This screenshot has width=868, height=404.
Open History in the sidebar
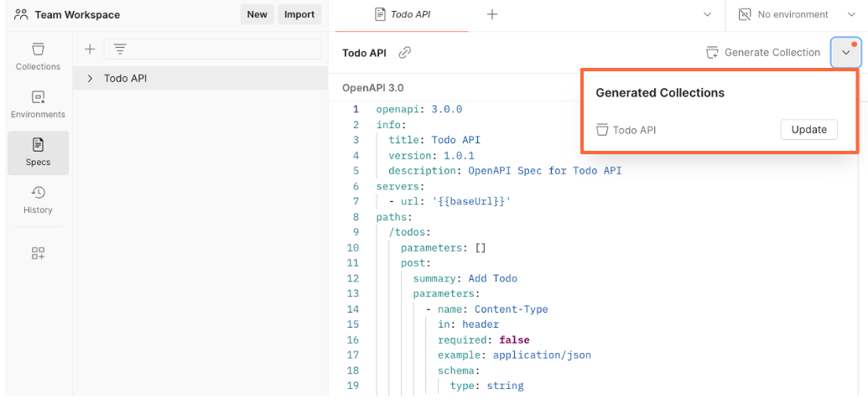click(x=38, y=199)
